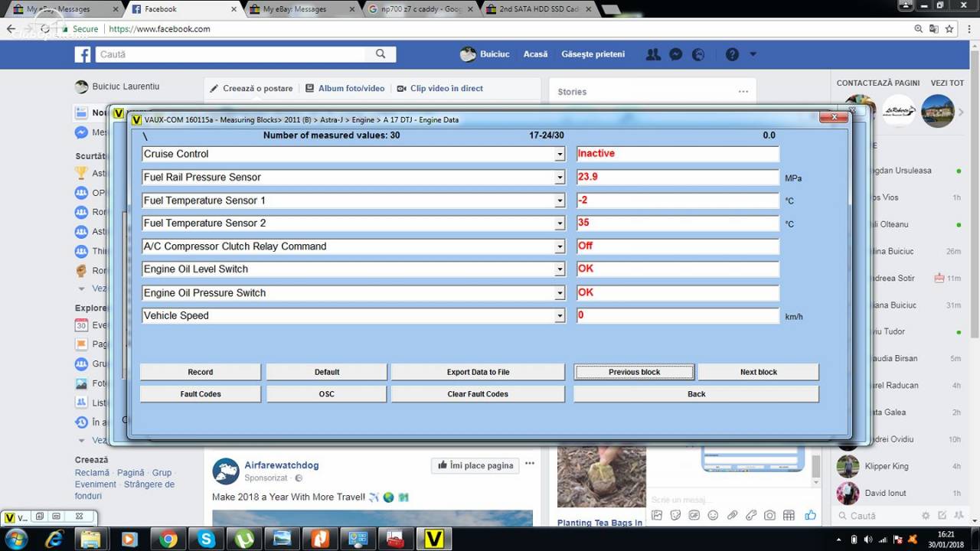Click Clear Fault Codes
Image resolution: width=980 pixels, height=551 pixels.
pos(478,394)
